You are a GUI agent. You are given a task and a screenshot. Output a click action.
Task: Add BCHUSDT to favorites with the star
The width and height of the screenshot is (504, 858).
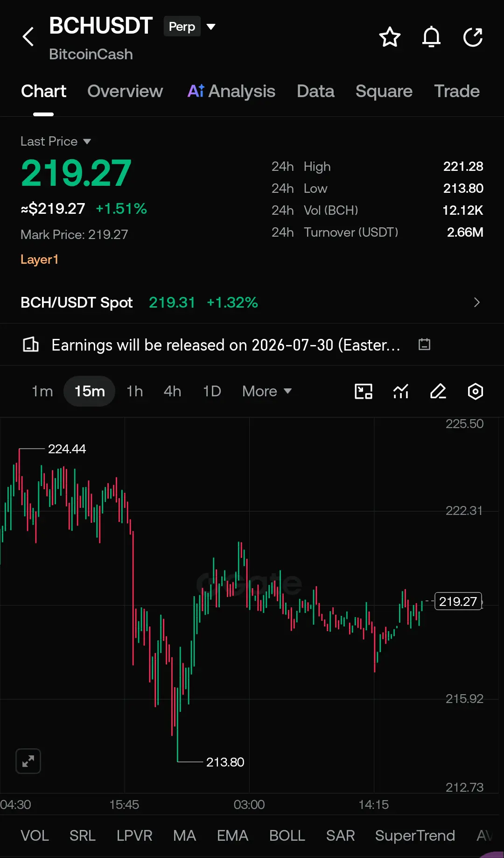[390, 37]
